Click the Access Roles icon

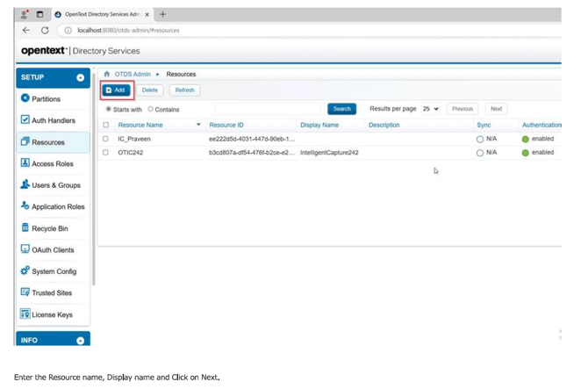point(25,163)
